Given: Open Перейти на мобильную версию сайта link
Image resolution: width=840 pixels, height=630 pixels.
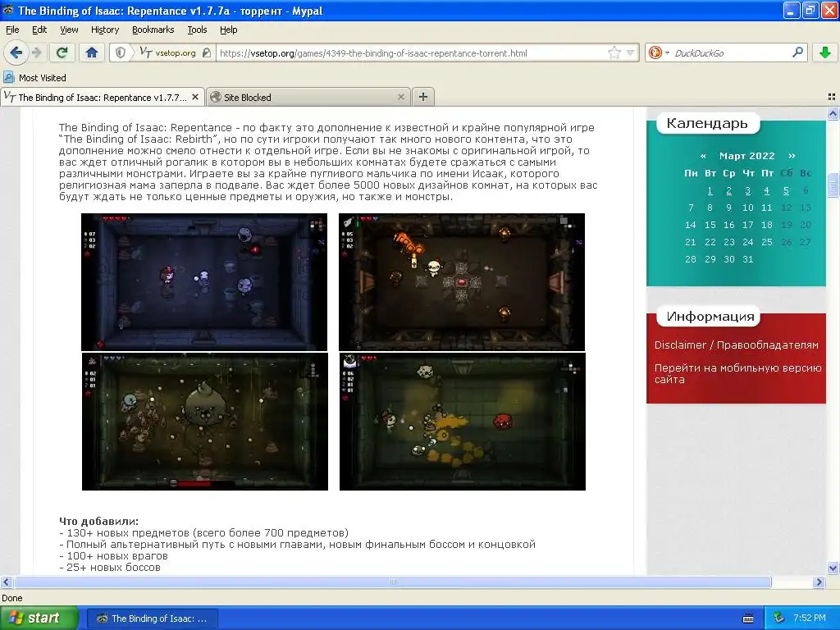Looking at the screenshot, I should click(x=737, y=373).
